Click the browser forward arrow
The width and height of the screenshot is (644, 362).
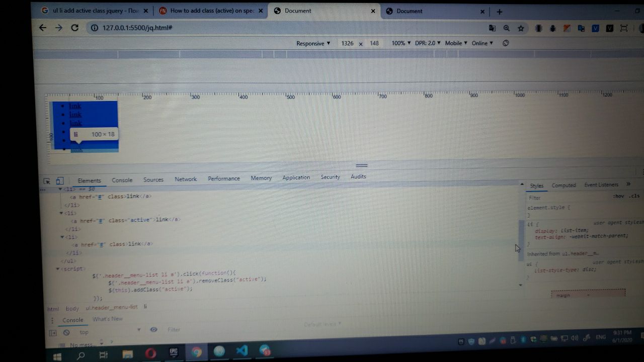pos(59,28)
